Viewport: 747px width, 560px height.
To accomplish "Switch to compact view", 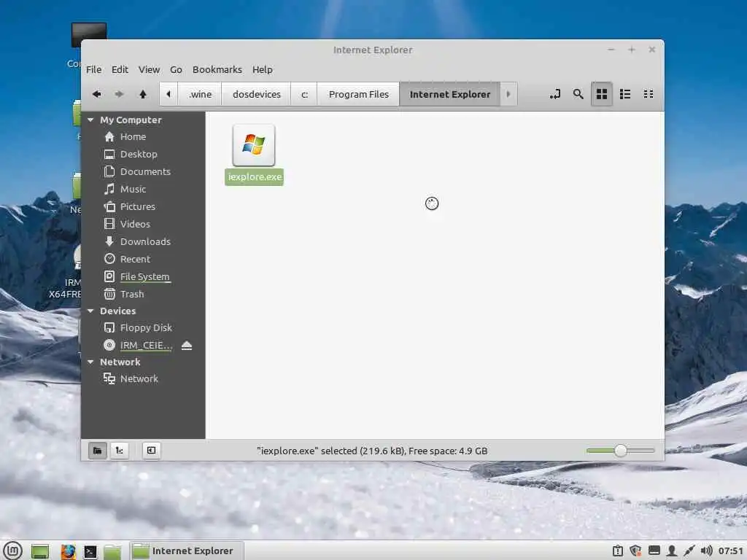I will [x=649, y=94].
